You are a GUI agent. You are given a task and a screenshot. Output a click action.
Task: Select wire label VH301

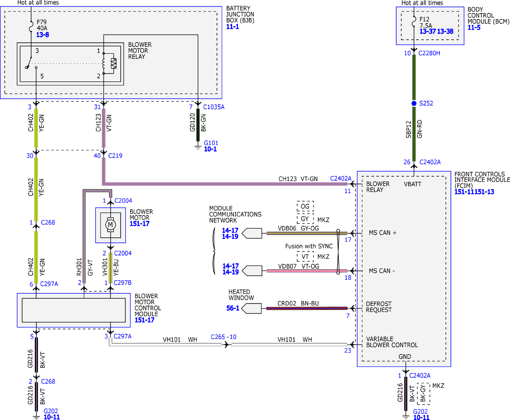tap(105, 267)
